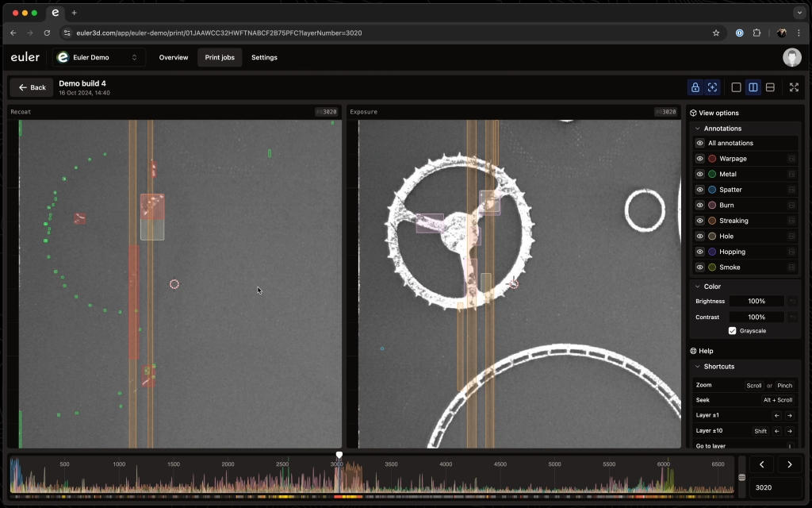Click the focus/recenter view icon
Viewport: 812px width, 508px height.
click(712, 87)
